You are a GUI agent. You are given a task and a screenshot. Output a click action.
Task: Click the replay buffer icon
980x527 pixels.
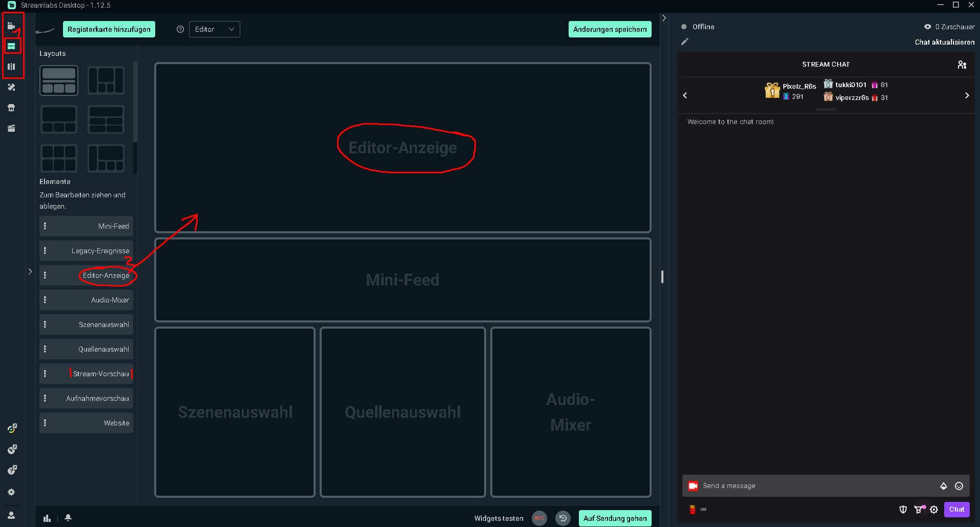tap(563, 518)
